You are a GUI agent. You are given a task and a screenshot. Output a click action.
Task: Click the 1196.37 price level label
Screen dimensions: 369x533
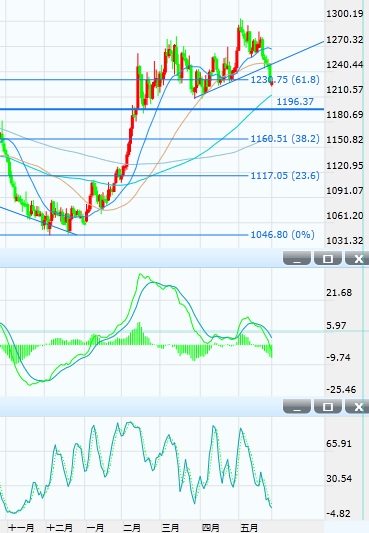(x=295, y=102)
